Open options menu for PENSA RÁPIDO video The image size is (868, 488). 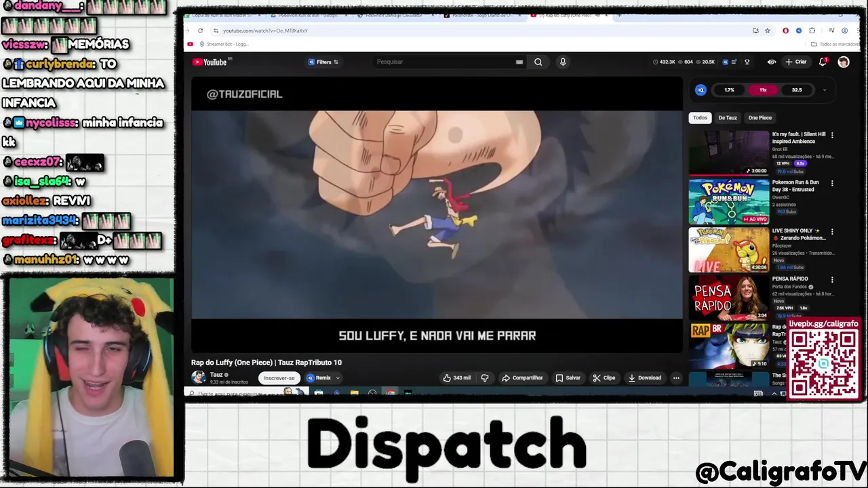click(832, 279)
